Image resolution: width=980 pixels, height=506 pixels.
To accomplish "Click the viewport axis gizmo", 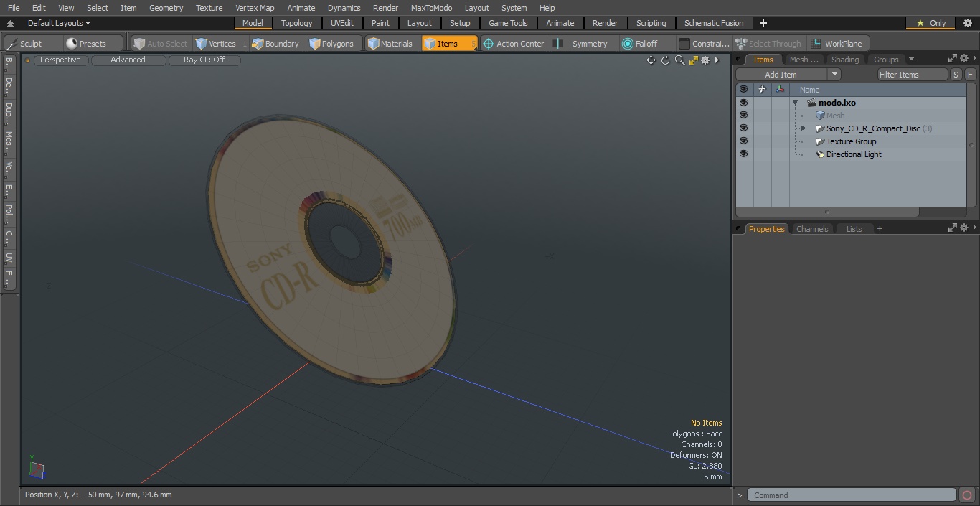I will [x=36, y=467].
